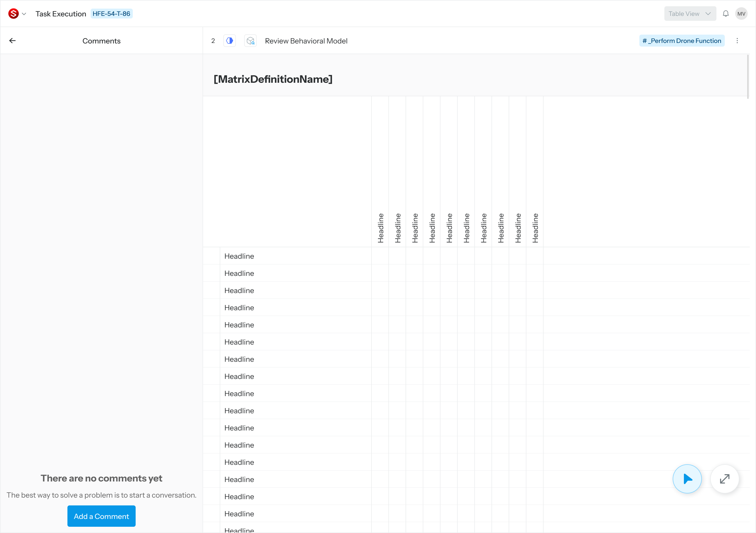Click the Review Behavioral Model step title
Screen dimensions: 756x533
point(306,41)
